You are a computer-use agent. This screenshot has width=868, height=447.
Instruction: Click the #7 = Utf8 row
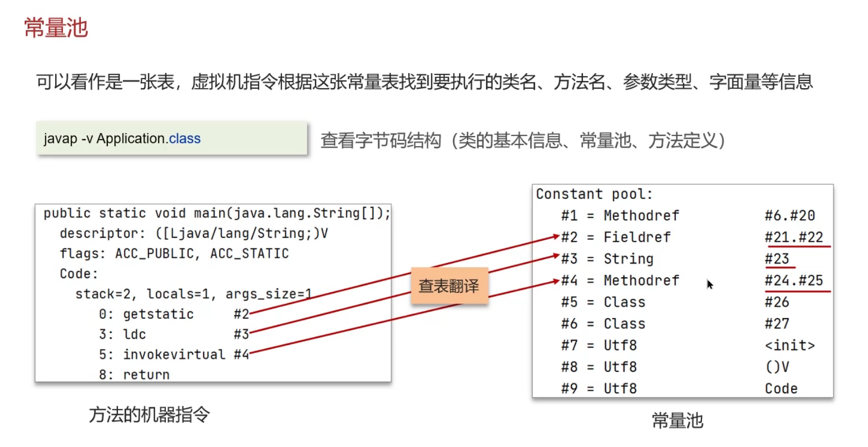point(688,345)
